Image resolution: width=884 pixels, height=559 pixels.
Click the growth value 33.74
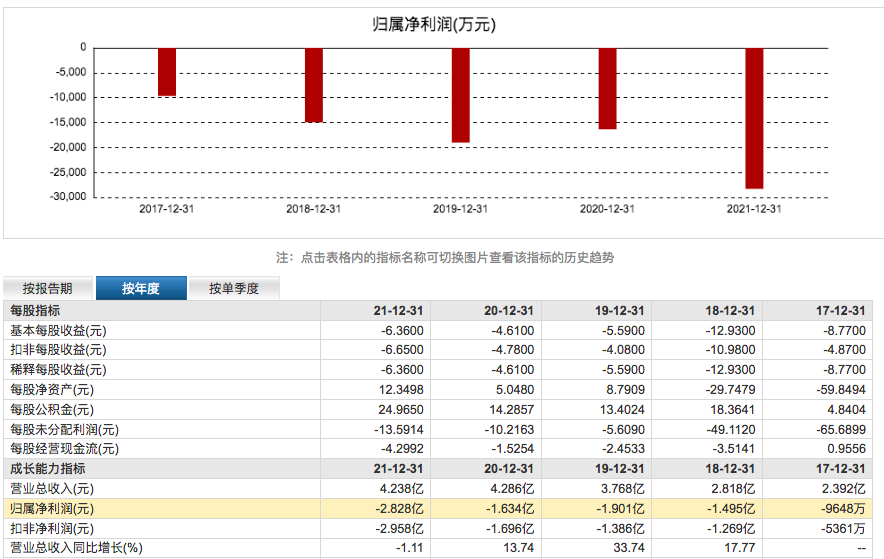tap(629, 548)
